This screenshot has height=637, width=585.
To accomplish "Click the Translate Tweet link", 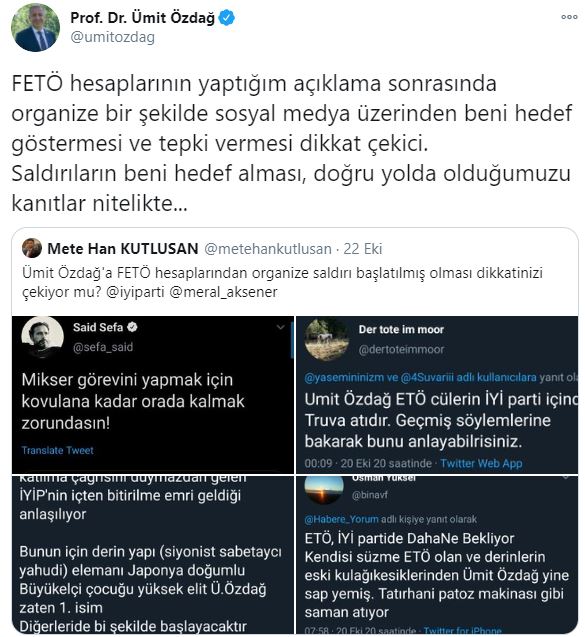I will tap(57, 450).
